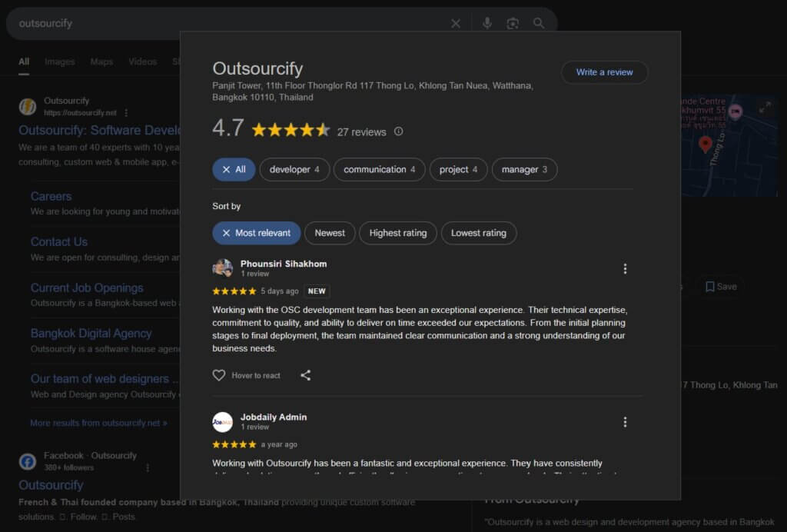Expand the map in the side panel
This screenshot has width=787, height=532.
tap(765, 108)
